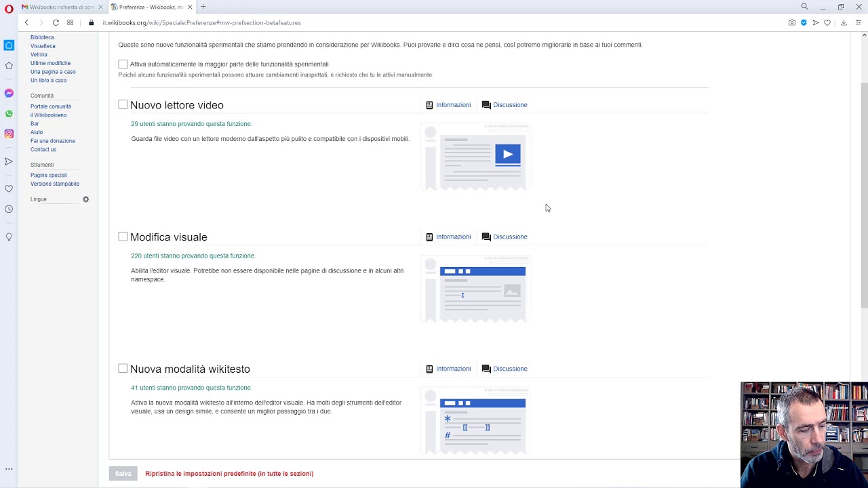
Task: Open Fai una donazione link
Action: click(53, 141)
